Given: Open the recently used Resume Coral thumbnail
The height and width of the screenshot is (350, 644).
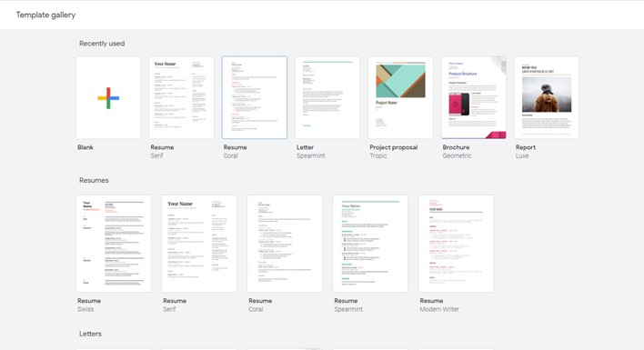Looking at the screenshot, I should tap(255, 97).
